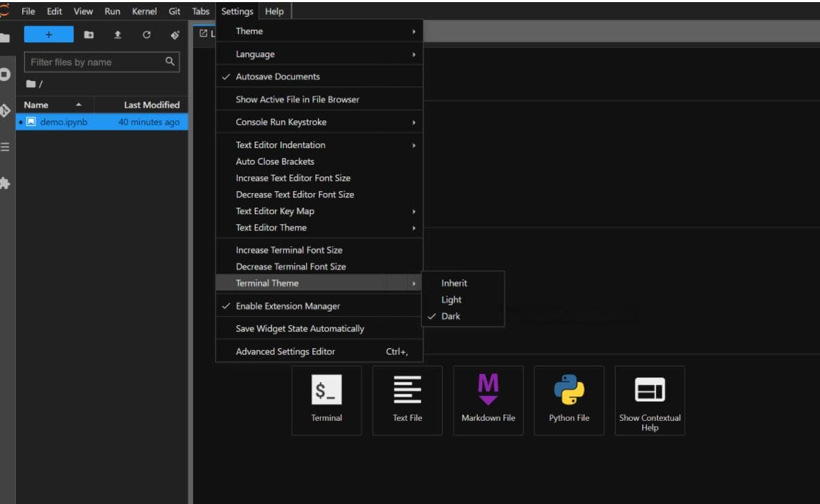This screenshot has height=504, width=820.
Task: Expand Text Editor Theme submenu
Action: coord(319,228)
